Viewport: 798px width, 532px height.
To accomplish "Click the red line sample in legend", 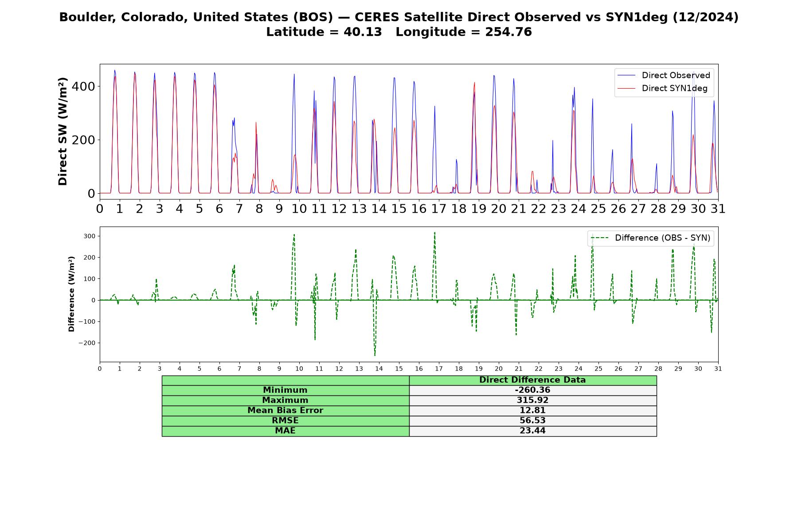I will pos(626,88).
